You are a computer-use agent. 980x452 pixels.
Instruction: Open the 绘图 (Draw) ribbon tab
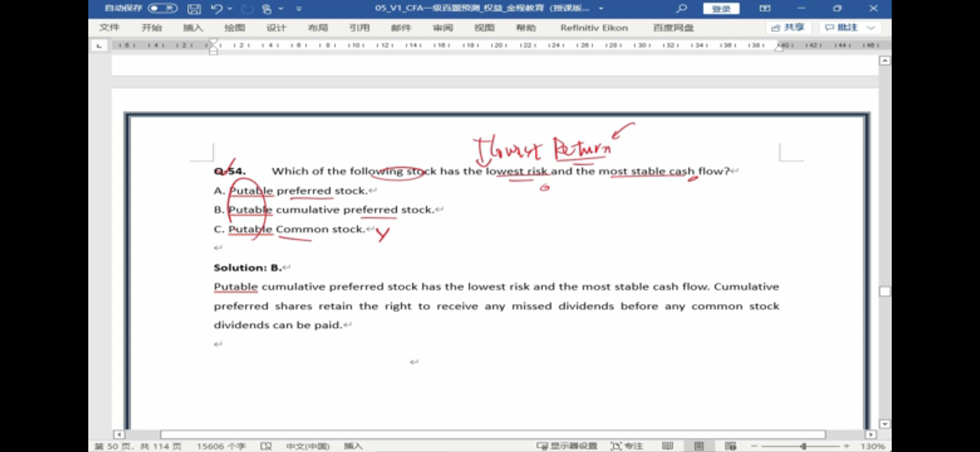234,28
